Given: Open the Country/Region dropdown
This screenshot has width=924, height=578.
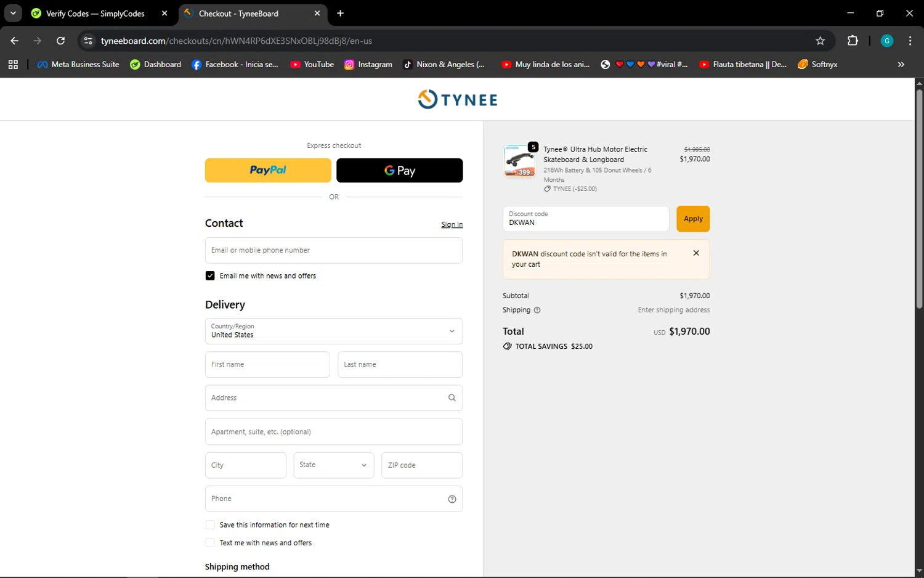Looking at the screenshot, I should click(334, 331).
